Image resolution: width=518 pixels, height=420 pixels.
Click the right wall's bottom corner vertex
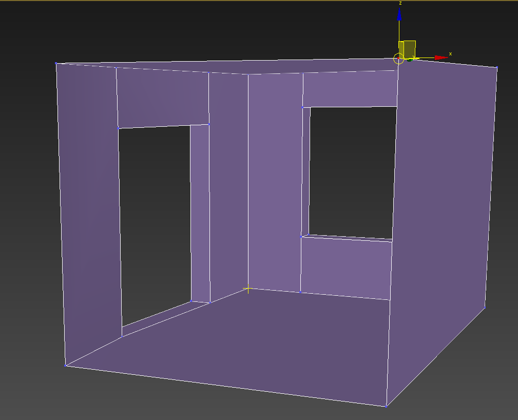pyautogui.click(x=484, y=308)
